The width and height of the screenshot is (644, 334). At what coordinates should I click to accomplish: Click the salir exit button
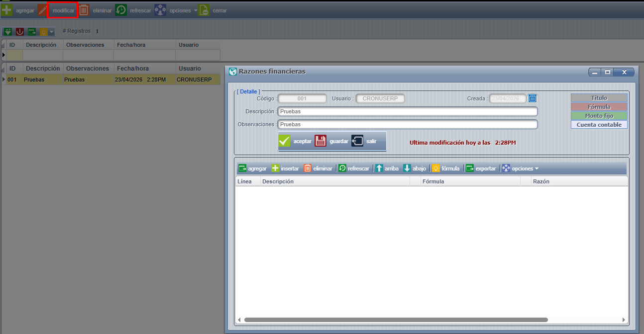tap(364, 141)
